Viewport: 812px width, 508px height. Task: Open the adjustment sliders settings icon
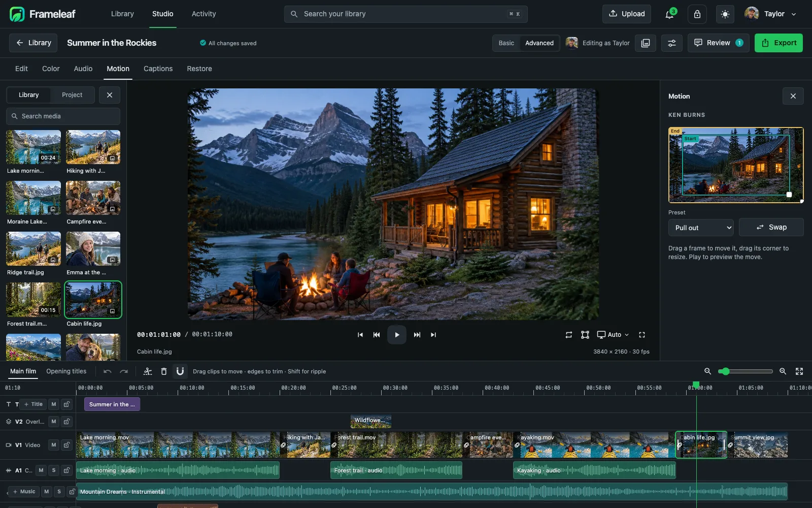click(672, 43)
